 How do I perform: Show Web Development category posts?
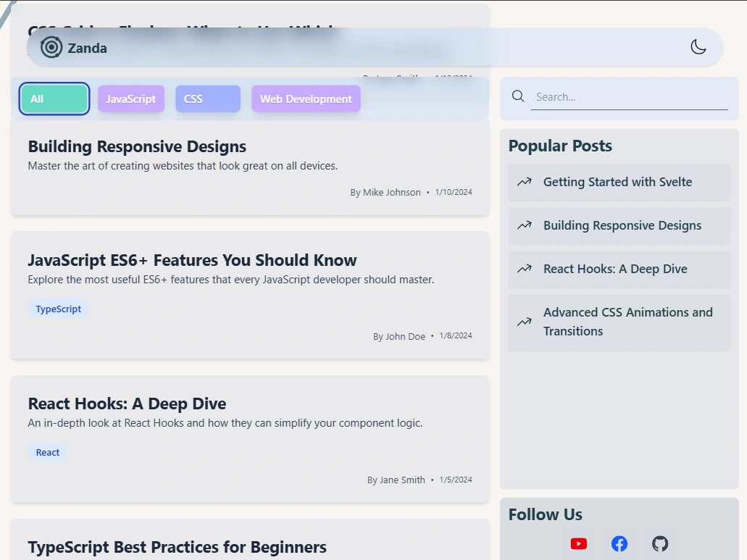(x=306, y=99)
